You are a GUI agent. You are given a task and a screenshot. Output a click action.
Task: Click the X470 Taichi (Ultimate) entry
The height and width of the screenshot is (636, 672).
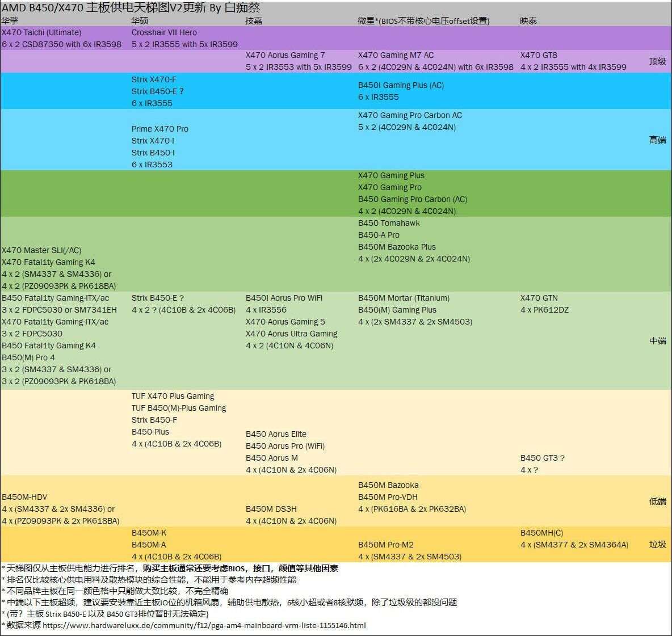(41, 32)
